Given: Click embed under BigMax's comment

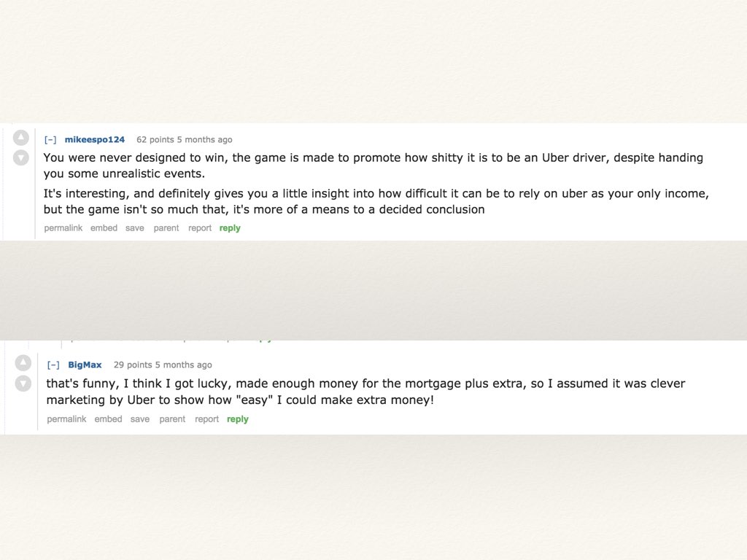Looking at the screenshot, I should [108, 419].
